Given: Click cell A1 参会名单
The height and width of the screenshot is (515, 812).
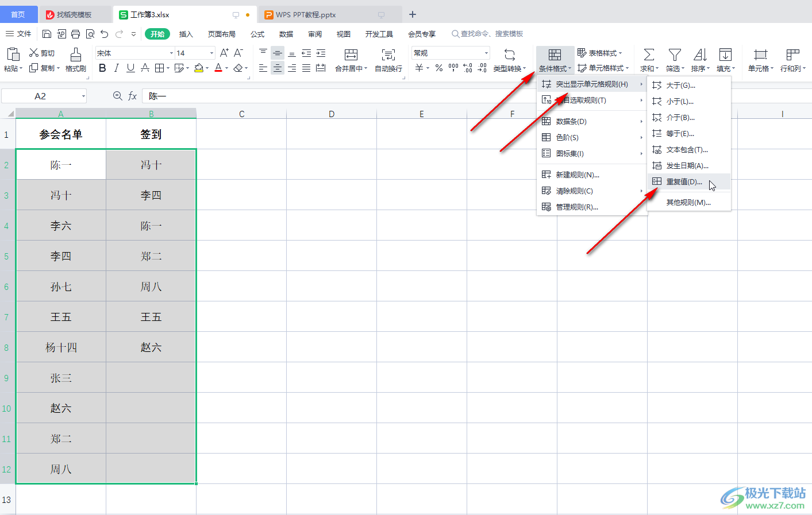Looking at the screenshot, I should point(61,134).
